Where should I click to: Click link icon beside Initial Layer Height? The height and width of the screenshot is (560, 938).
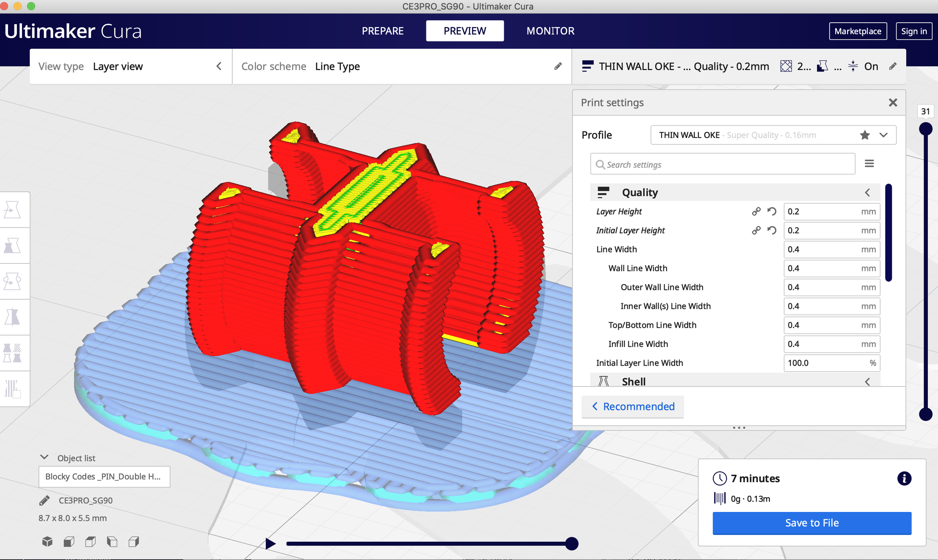coord(756,231)
